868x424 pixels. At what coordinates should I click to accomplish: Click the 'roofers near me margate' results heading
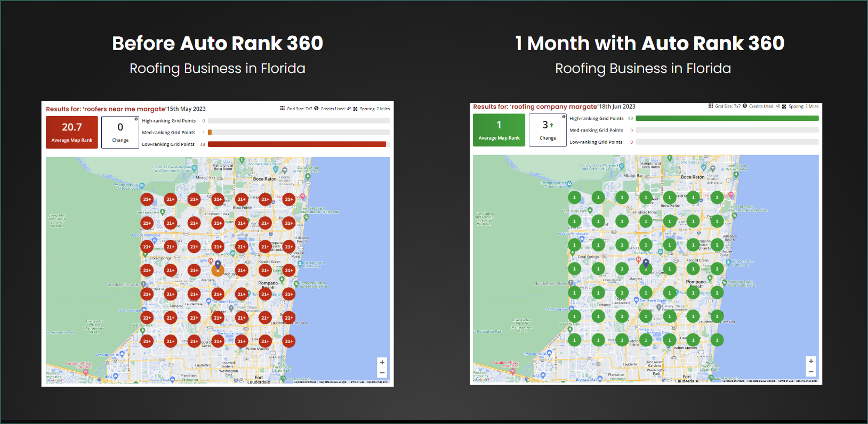pos(106,109)
